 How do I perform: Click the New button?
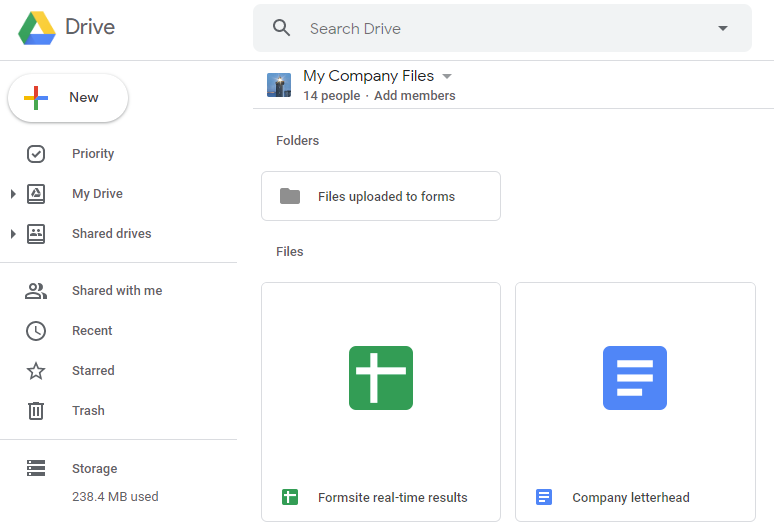68,98
